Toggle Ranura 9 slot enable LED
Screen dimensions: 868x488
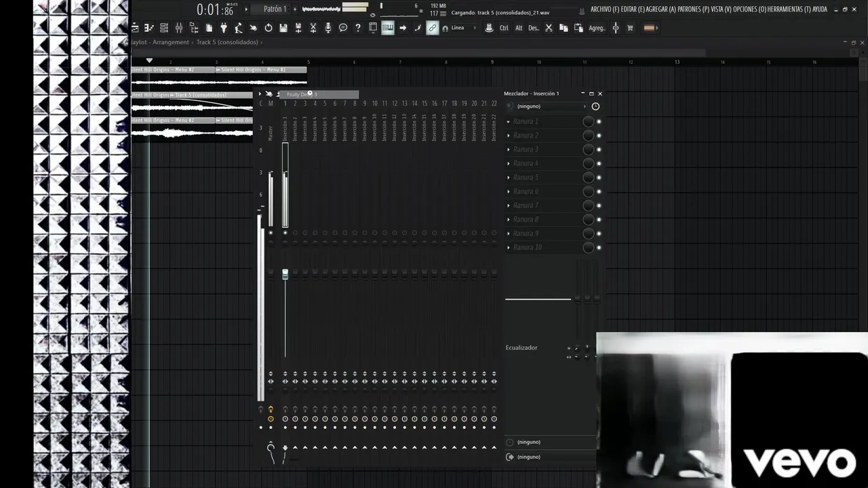599,234
